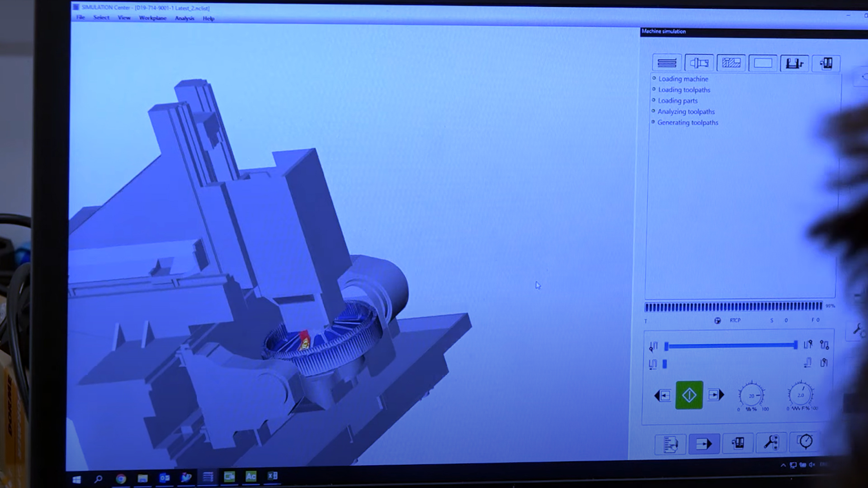Open the Workplane menu

point(153,18)
